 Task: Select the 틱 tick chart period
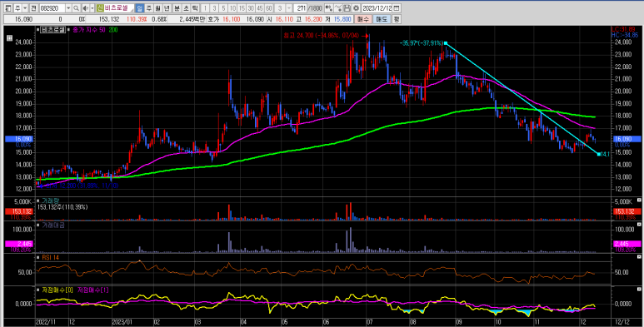(x=196, y=8)
